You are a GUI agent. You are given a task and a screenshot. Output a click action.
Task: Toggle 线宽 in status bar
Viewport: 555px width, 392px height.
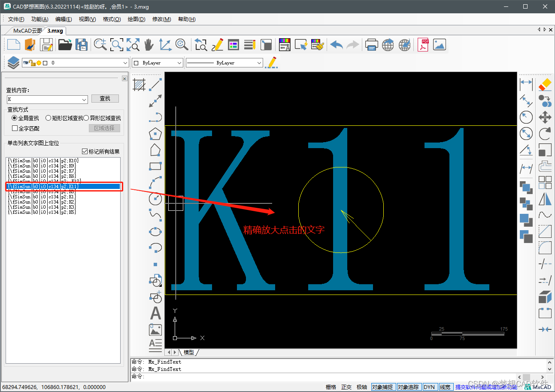tap(445, 387)
